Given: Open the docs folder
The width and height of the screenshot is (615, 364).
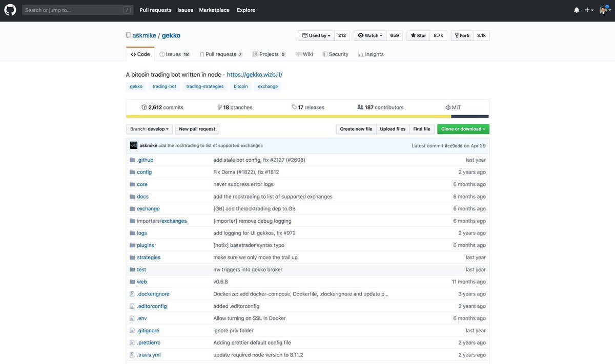Looking at the screenshot, I should pos(143,197).
